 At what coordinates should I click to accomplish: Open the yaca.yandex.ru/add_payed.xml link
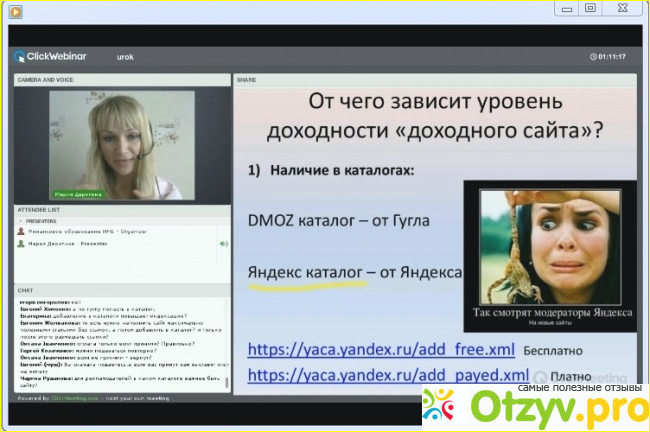387,374
